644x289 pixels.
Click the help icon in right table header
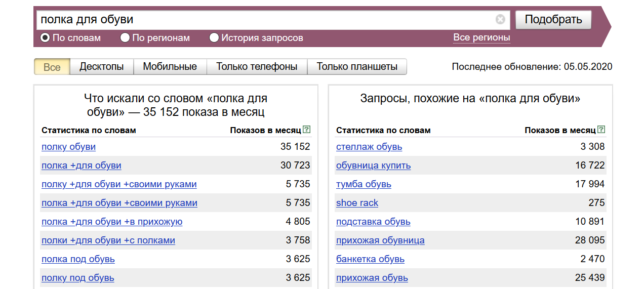(x=601, y=130)
